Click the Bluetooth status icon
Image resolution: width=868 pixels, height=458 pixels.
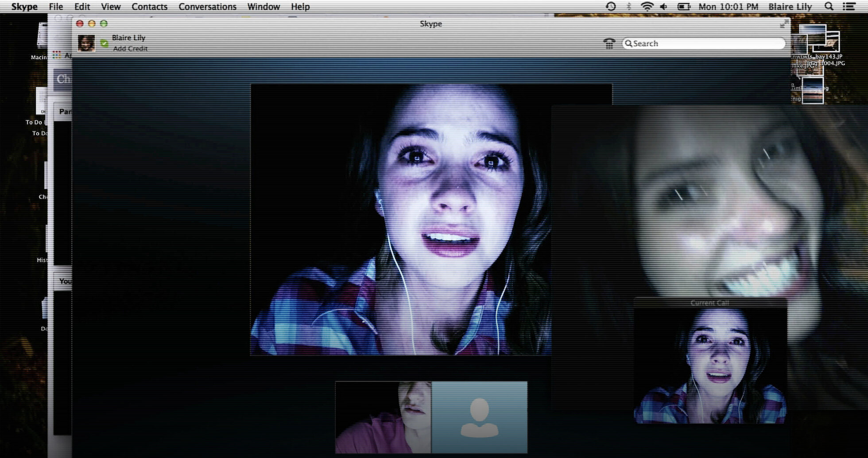(x=629, y=7)
